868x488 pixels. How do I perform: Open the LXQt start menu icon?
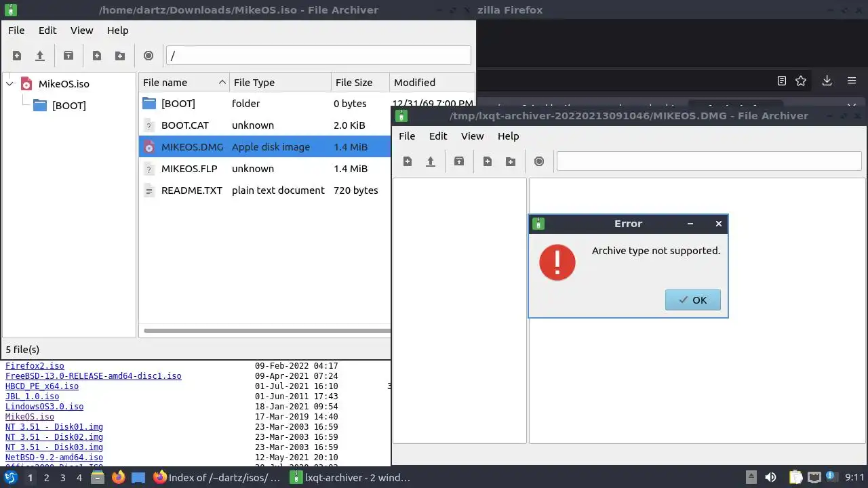click(11, 478)
